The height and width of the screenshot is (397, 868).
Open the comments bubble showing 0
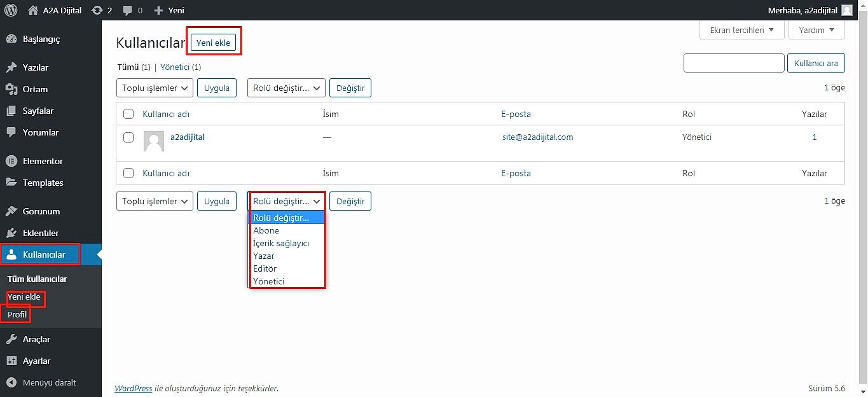pos(132,10)
